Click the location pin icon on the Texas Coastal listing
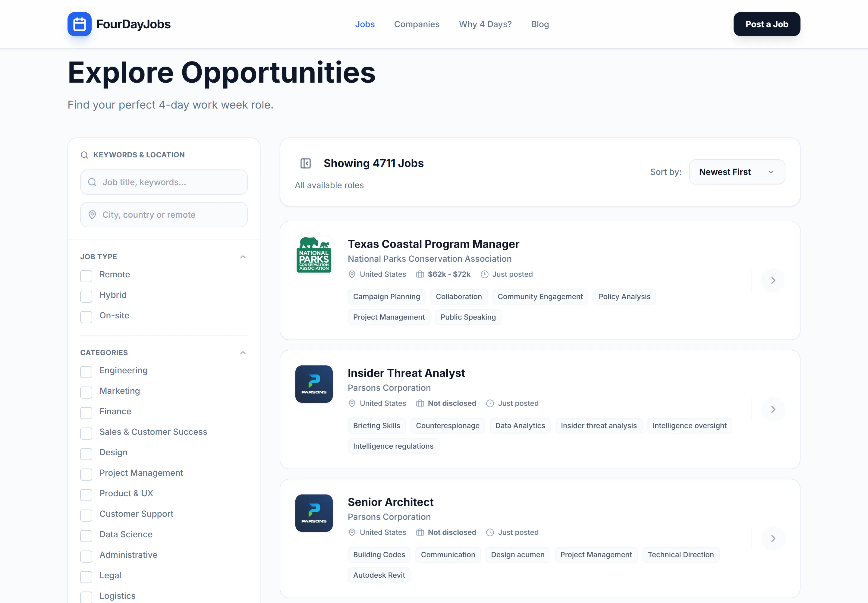This screenshot has width=868, height=603. coord(352,274)
